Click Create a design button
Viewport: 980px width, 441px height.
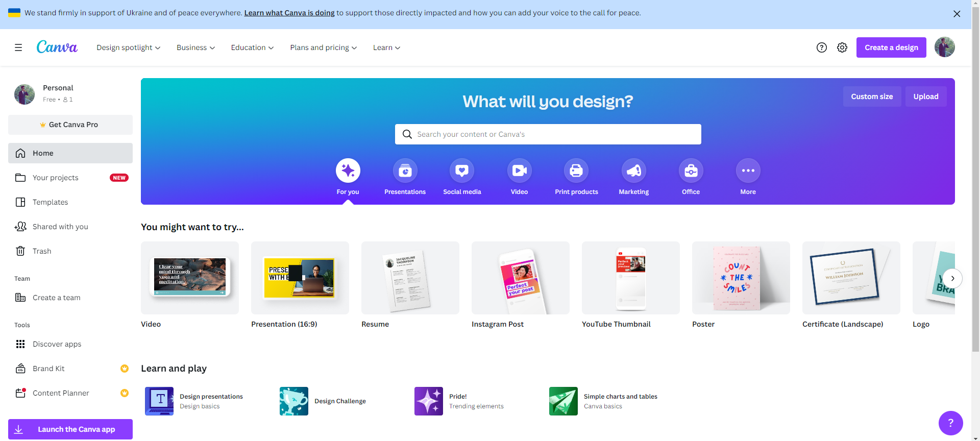891,47
